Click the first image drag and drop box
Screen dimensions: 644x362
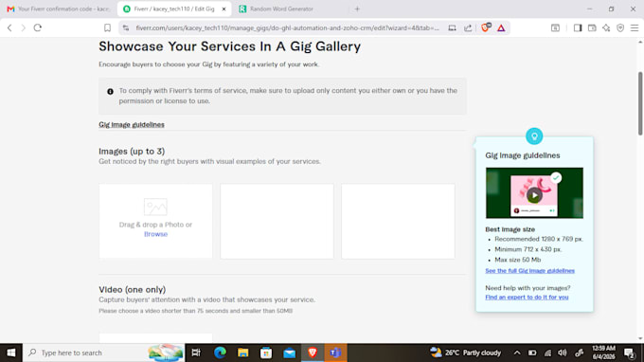[x=155, y=221]
